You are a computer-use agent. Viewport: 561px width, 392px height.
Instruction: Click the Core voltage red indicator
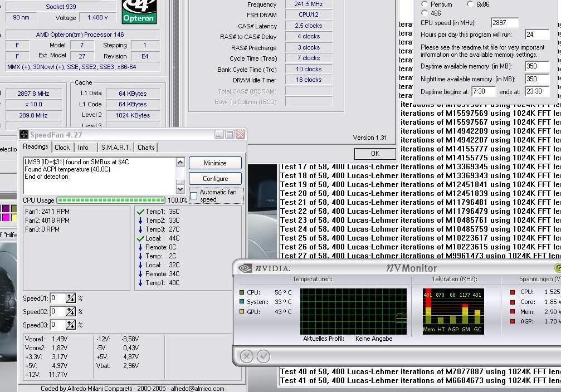click(x=513, y=302)
